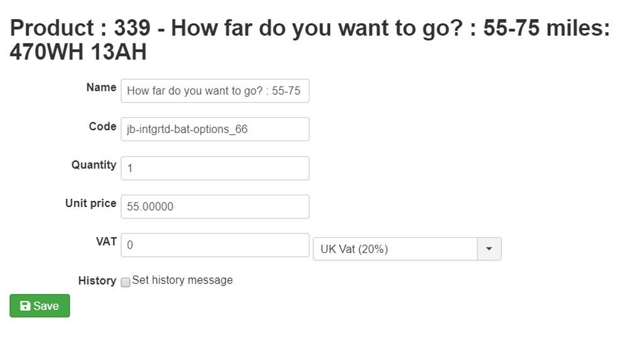Screen dimensions: 628x364
Task: Click the Unit price label
Action: [90, 203]
